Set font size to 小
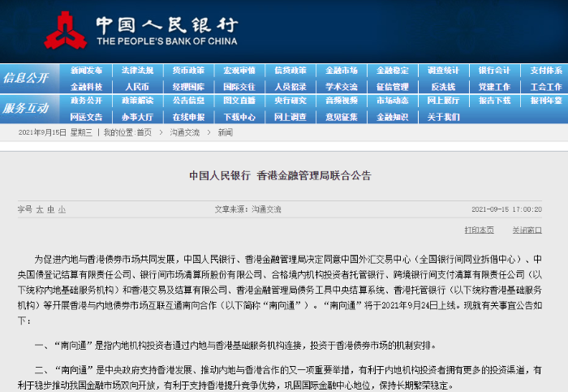 pyautogui.click(x=62, y=209)
